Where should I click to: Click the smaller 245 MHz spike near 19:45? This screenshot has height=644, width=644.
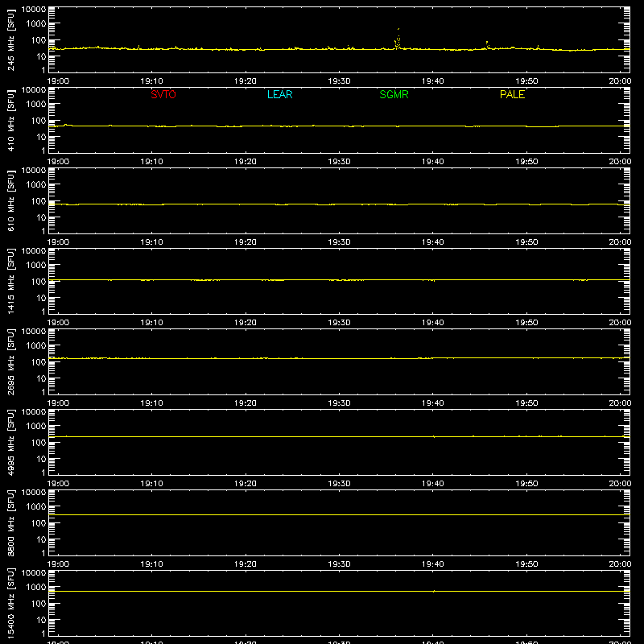(x=487, y=45)
